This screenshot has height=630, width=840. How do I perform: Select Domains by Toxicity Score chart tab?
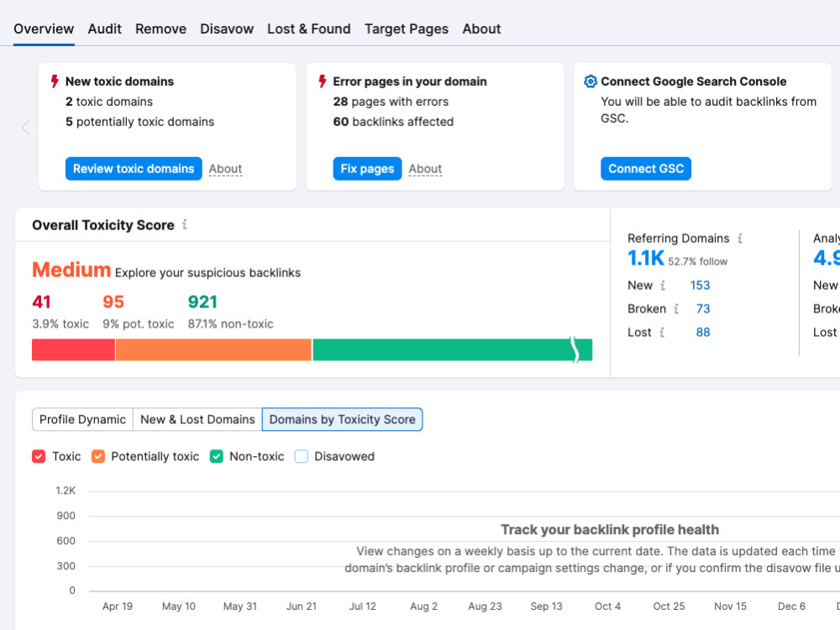[343, 419]
